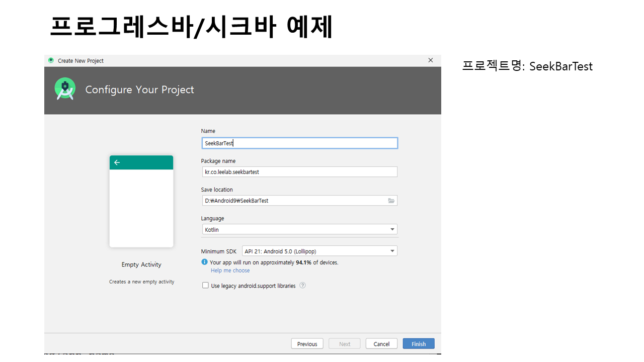Select the Empty Activity preview thumbnail

pyautogui.click(x=141, y=201)
